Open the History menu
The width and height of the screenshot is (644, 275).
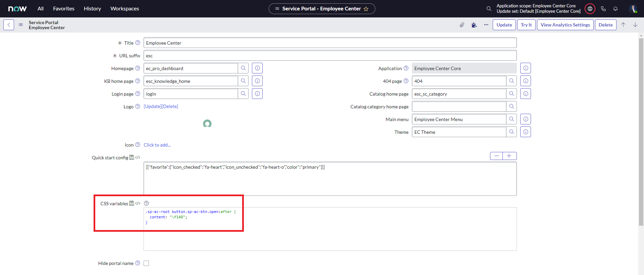point(92,9)
